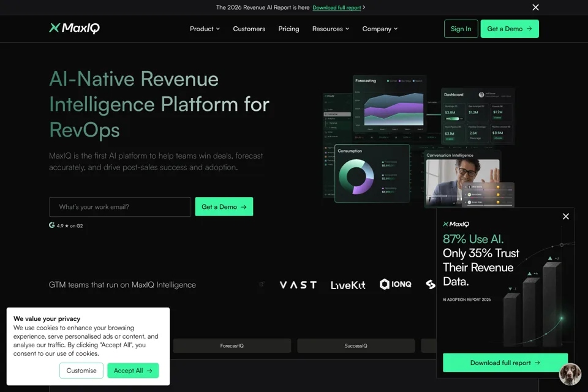
Task: Expand the Resources dropdown
Action: (331, 29)
